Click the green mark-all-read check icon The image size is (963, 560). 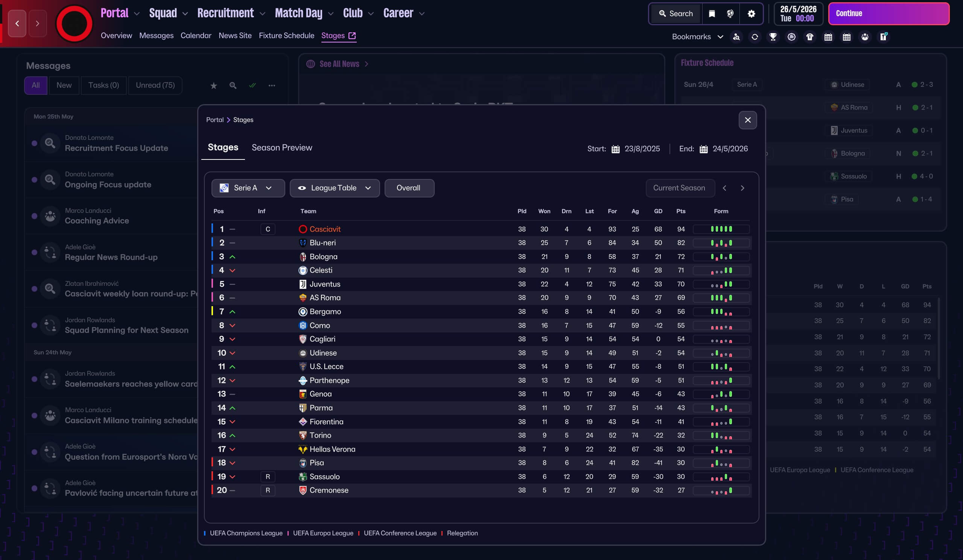(x=252, y=86)
